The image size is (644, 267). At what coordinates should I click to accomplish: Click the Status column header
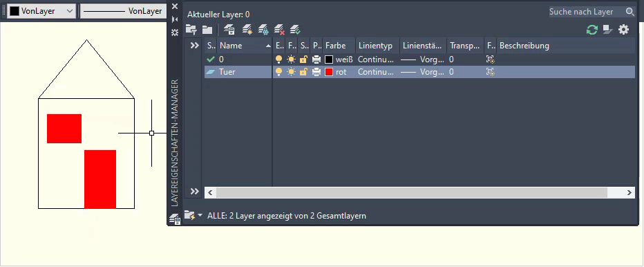[211, 45]
